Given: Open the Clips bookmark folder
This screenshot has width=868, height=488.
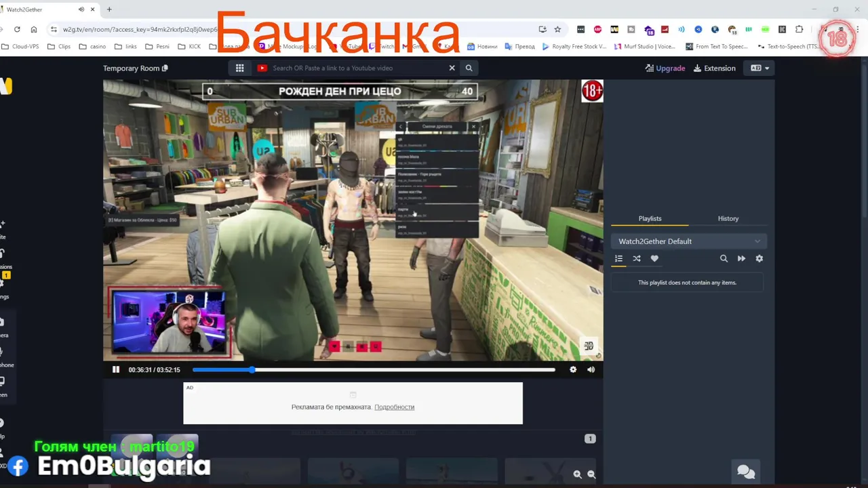Looking at the screenshot, I should [x=59, y=46].
